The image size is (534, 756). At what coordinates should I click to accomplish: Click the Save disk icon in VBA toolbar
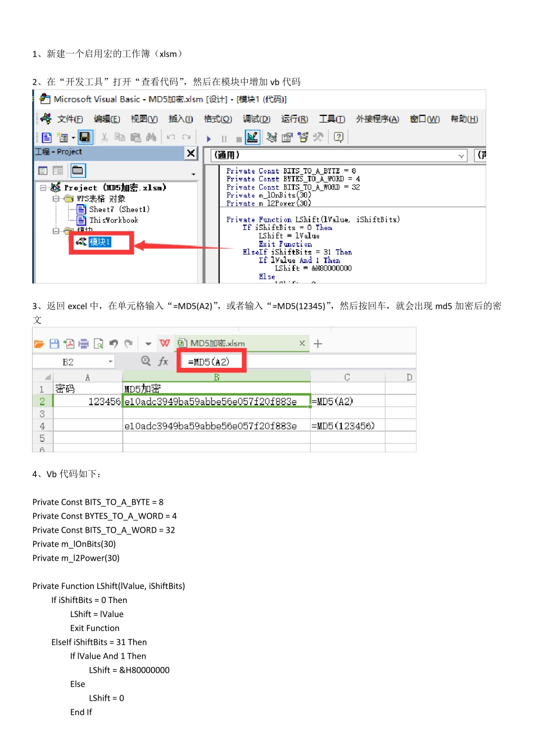[85, 137]
